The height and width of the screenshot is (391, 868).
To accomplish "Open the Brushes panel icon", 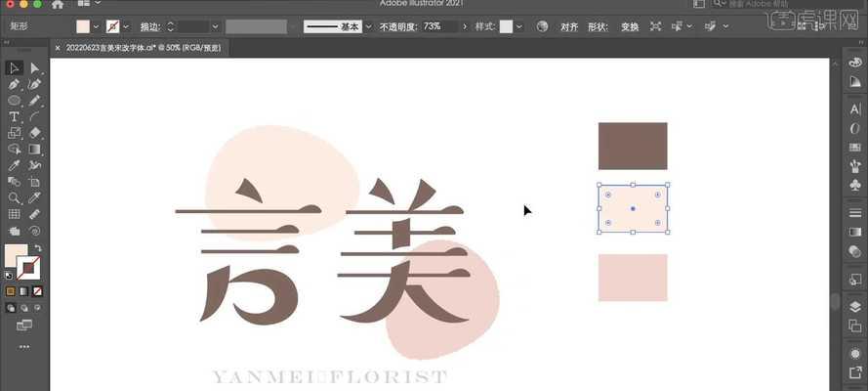I will (x=855, y=165).
